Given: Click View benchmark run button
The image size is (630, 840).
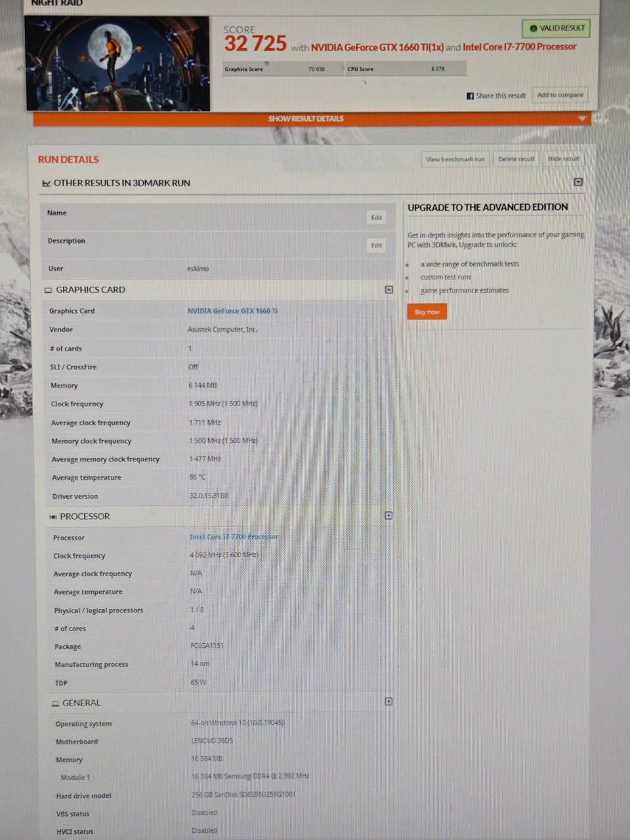Looking at the screenshot, I should coord(455,159).
